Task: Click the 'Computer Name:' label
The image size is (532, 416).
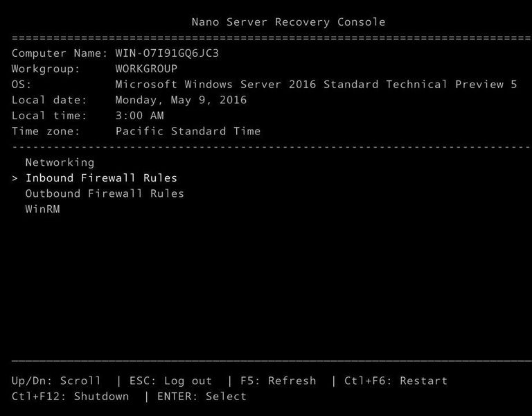Action: pos(60,53)
